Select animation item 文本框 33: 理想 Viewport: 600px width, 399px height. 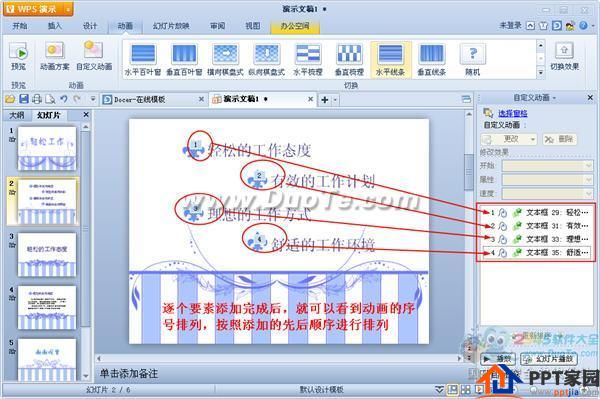click(536, 239)
